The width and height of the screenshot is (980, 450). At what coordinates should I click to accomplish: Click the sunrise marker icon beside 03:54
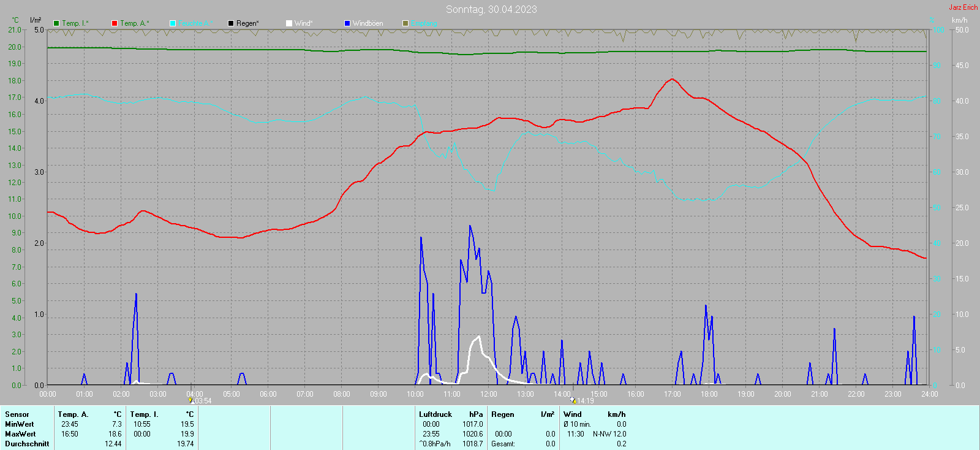tap(190, 400)
